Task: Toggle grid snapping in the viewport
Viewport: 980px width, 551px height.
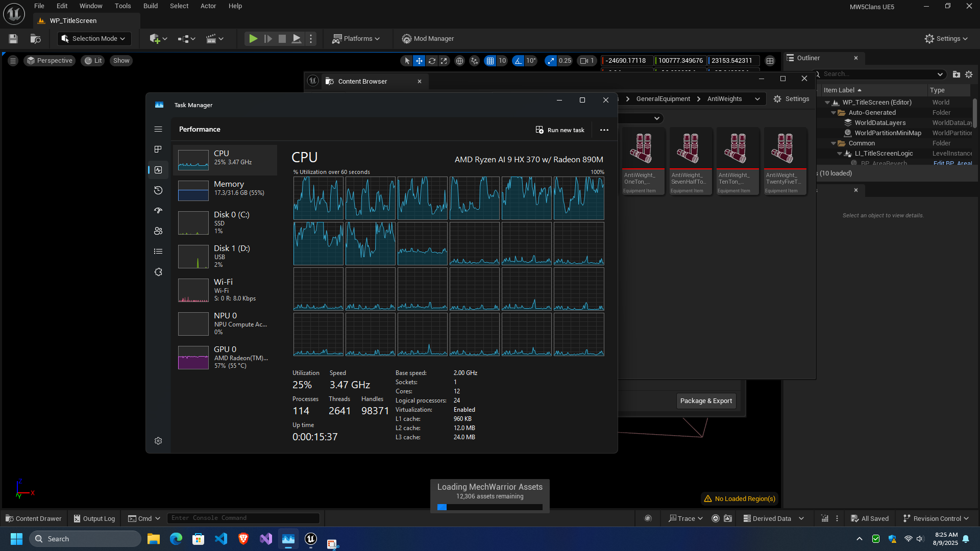Action: coord(490,61)
